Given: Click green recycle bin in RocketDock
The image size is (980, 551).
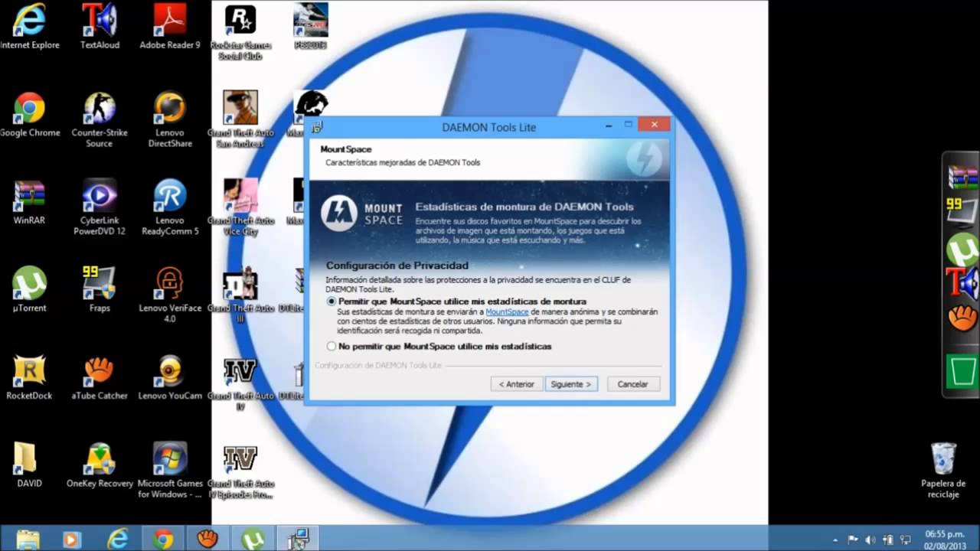Looking at the screenshot, I should (x=962, y=372).
